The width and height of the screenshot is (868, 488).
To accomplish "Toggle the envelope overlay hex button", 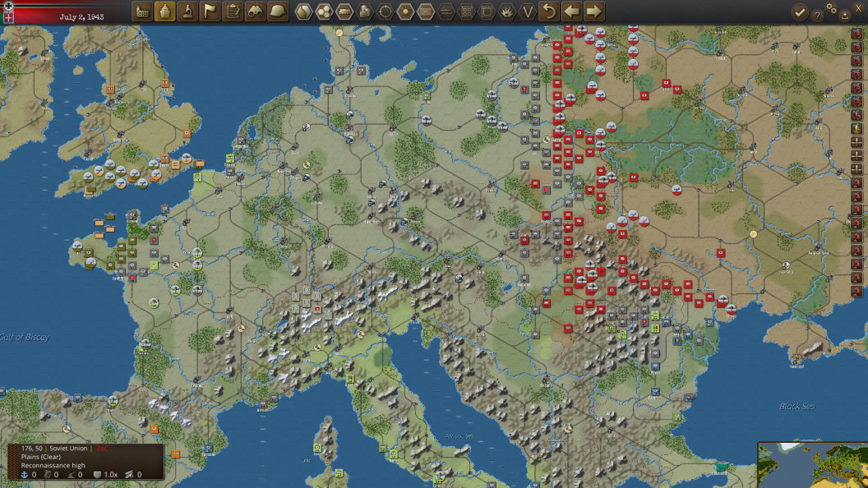I will point(426,11).
